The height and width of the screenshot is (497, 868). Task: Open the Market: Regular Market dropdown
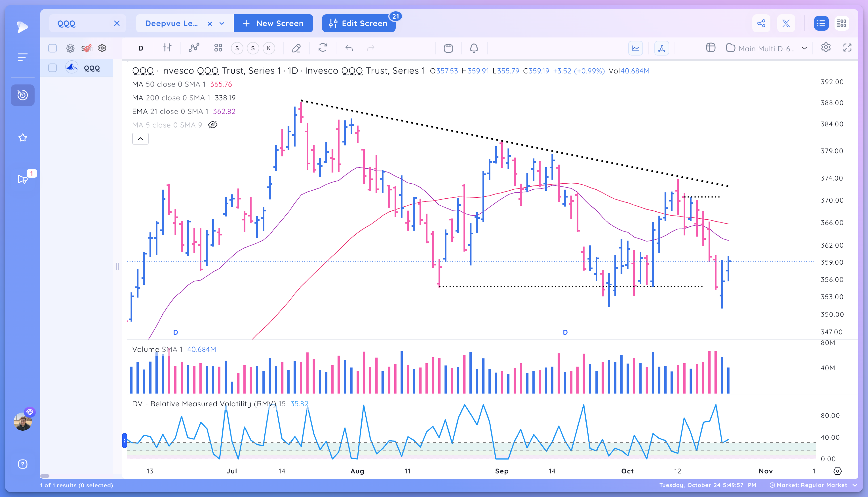pyautogui.click(x=814, y=485)
